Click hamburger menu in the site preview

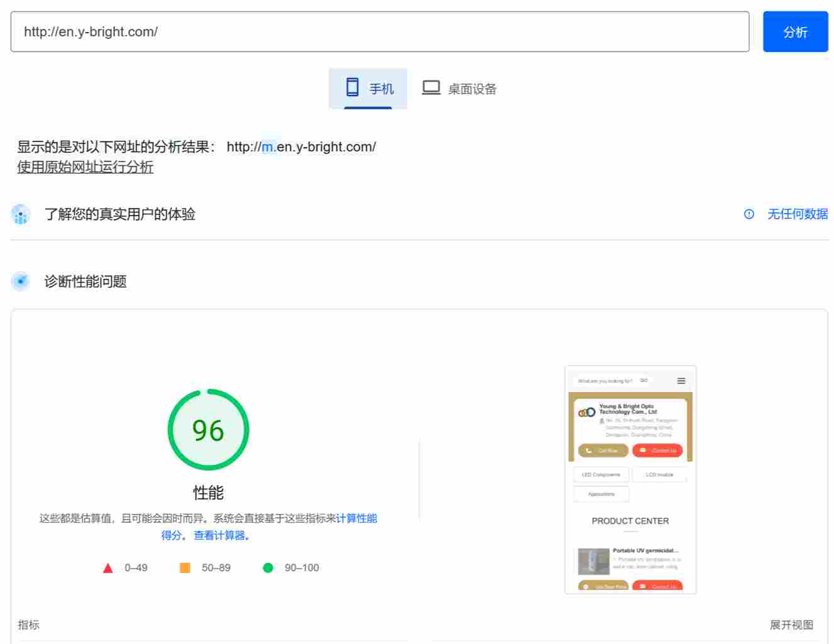click(x=681, y=380)
